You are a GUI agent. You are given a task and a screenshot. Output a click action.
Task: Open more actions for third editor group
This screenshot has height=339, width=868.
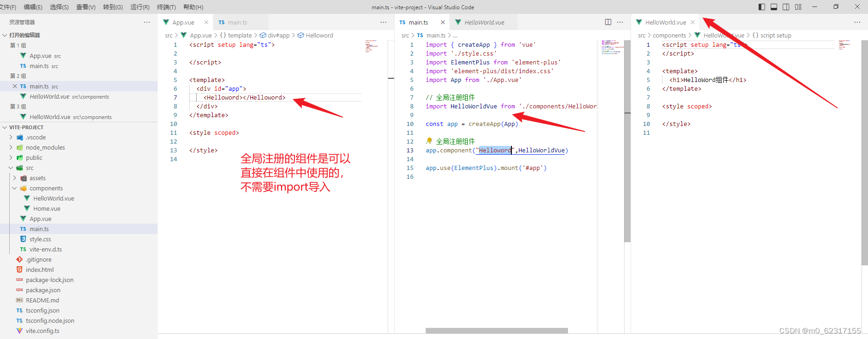[857, 22]
